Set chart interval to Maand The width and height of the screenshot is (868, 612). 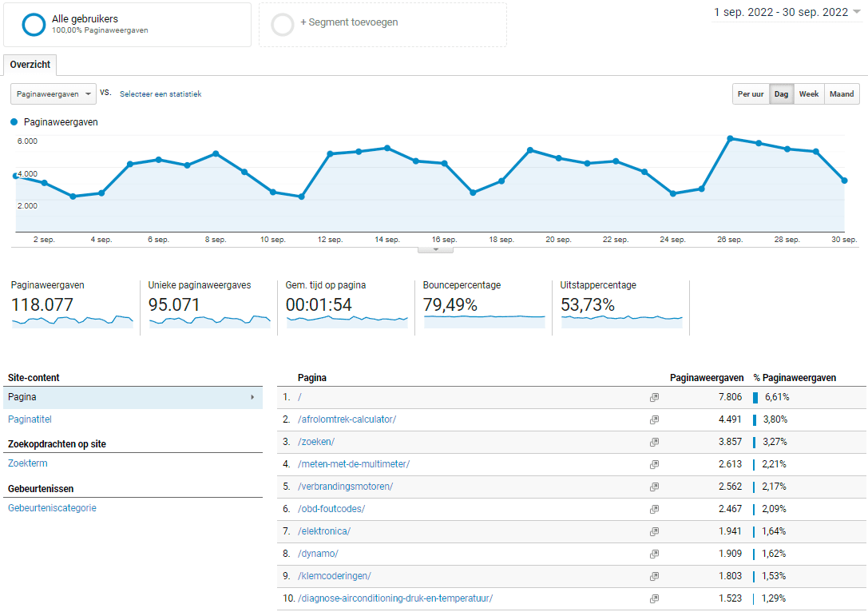(841, 94)
